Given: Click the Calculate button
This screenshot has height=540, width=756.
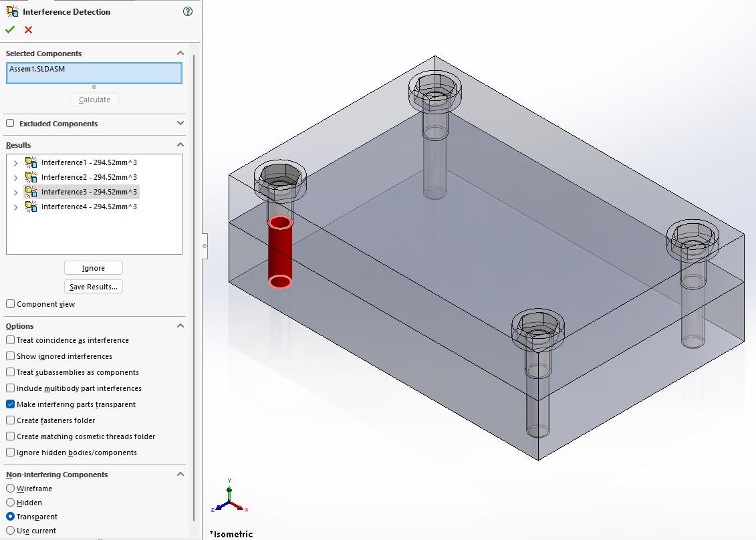Looking at the screenshot, I should (x=94, y=100).
